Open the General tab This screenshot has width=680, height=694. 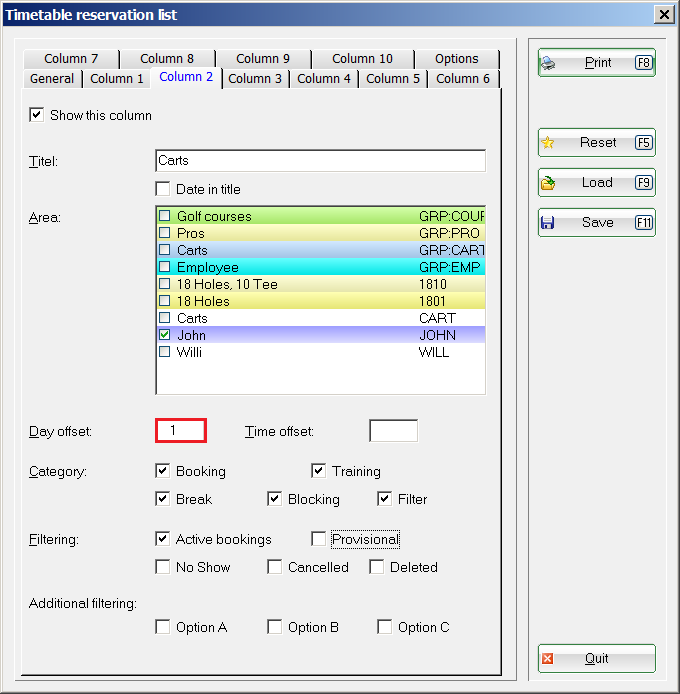point(52,79)
